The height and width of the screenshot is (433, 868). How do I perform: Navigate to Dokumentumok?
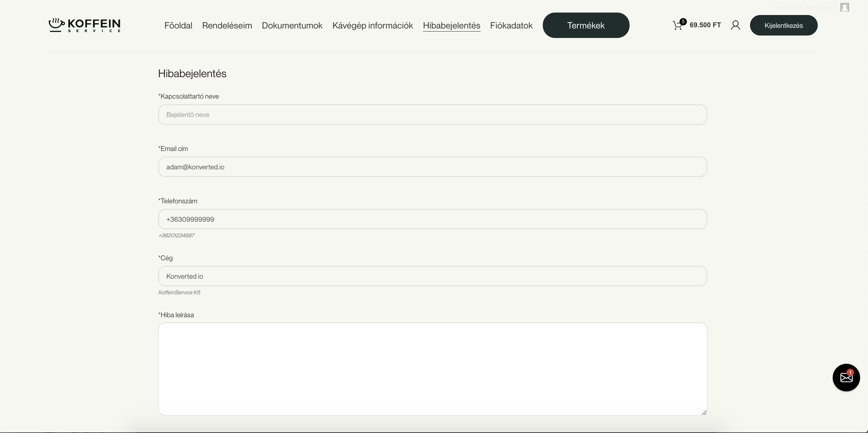coord(292,26)
